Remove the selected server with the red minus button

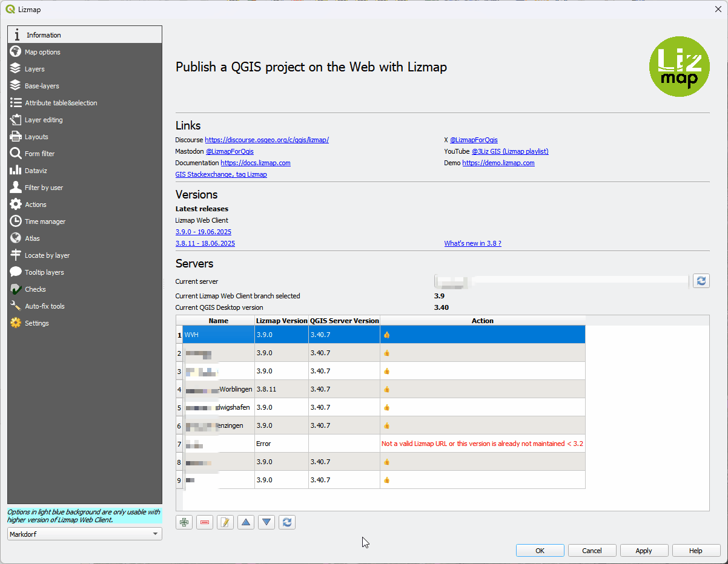pos(205,522)
